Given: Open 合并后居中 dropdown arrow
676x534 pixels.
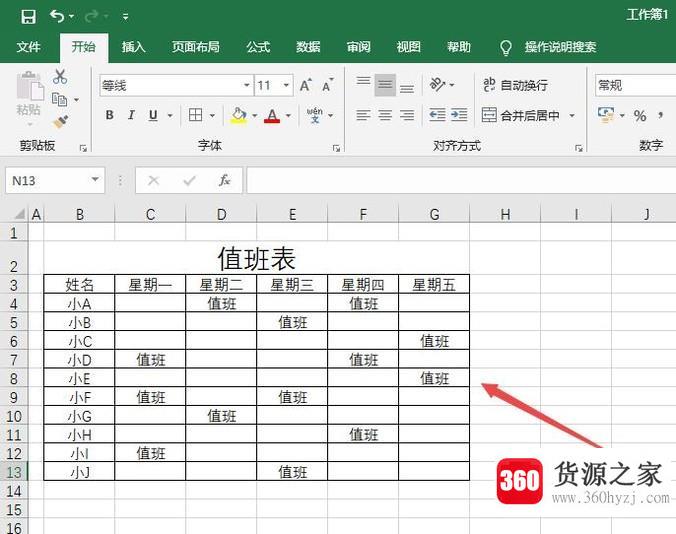Looking at the screenshot, I should tap(572, 116).
